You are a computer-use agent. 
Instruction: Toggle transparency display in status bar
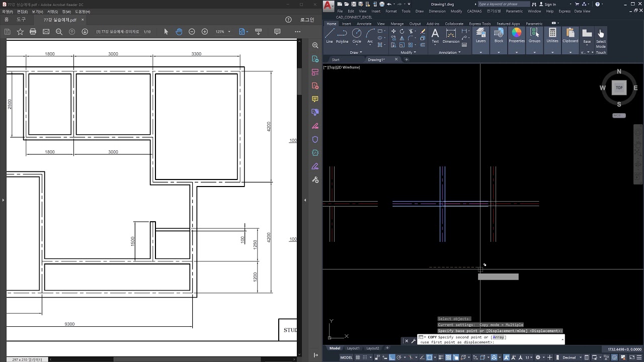(x=448, y=357)
